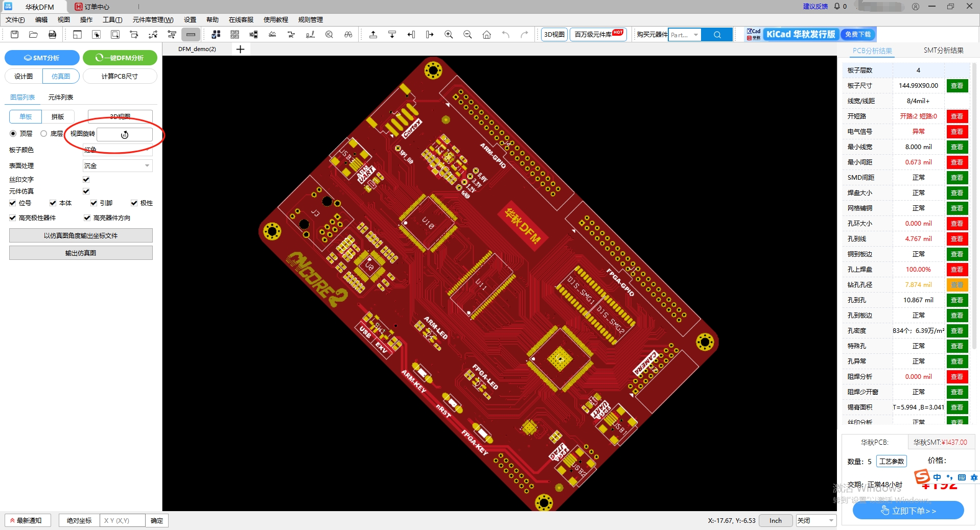Switch to the SMT分析结果 tab

click(x=943, y=51)
